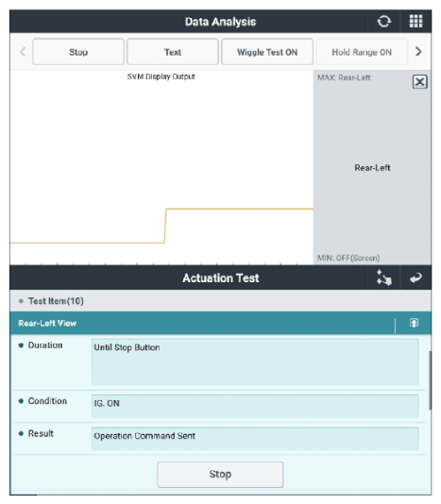Click the actuator select icon in Actuation Test header
Screen dimensions: 441x504
click(384, 277)
